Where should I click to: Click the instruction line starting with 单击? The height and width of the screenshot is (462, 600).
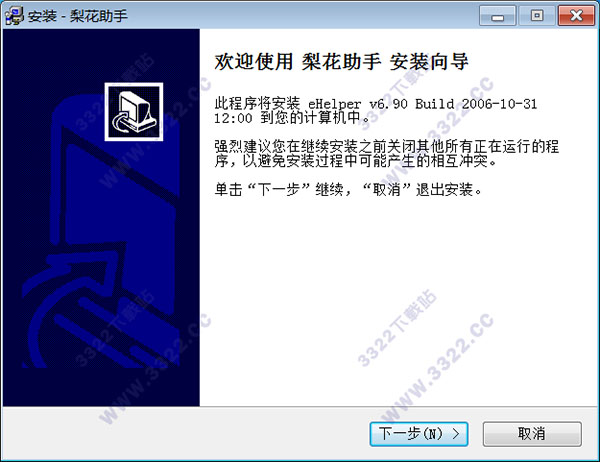click(348, 189)
